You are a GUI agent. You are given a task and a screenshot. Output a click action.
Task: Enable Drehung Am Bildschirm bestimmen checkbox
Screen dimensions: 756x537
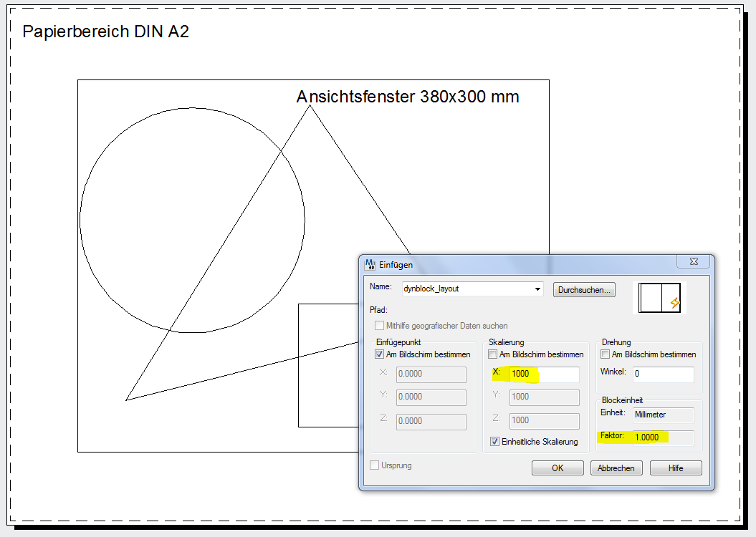[x=606, y=354]
